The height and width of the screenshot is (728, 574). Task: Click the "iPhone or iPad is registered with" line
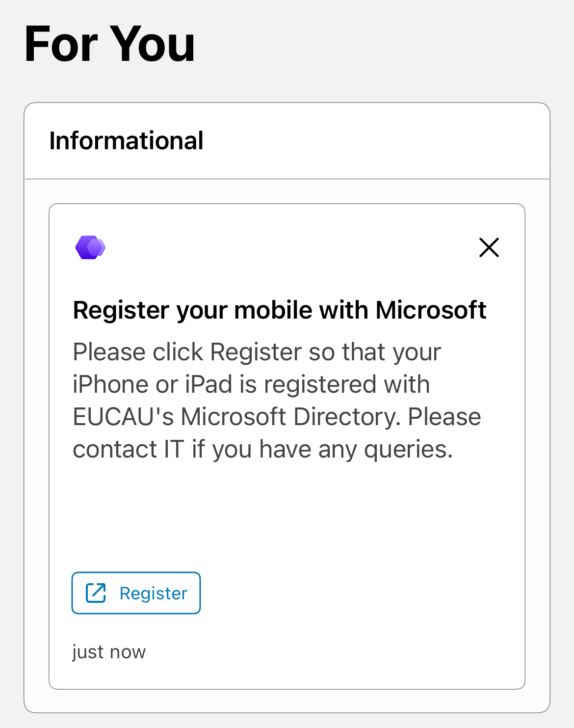click(251, 384)
